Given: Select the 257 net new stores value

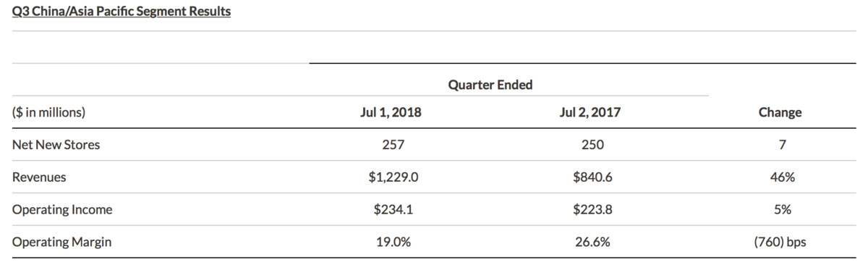Looking at the screenshot, I should [391, 145].
